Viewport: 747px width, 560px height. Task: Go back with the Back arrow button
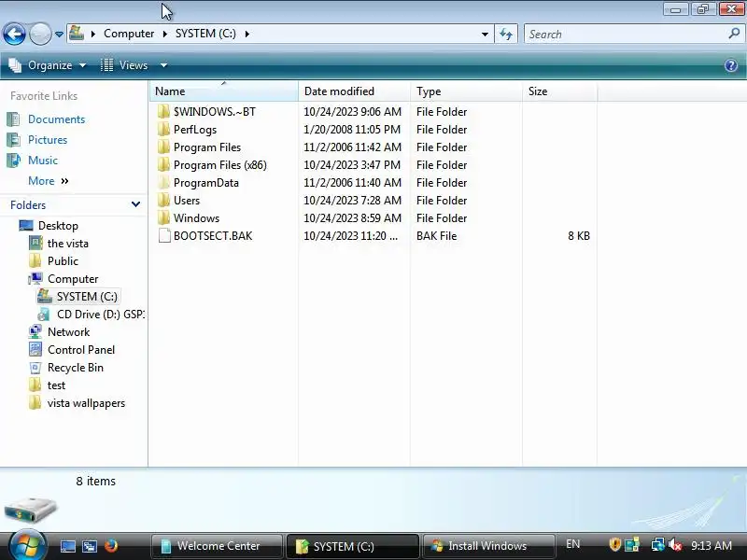pos(14,35)
